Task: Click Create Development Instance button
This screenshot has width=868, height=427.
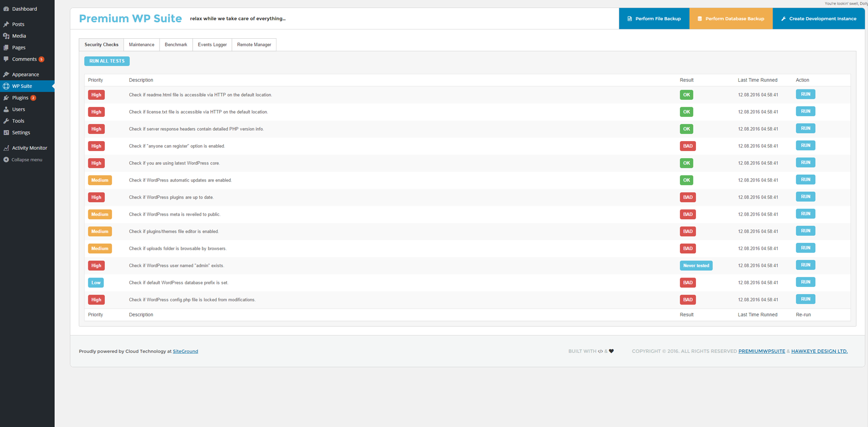Action: (819, 19)
